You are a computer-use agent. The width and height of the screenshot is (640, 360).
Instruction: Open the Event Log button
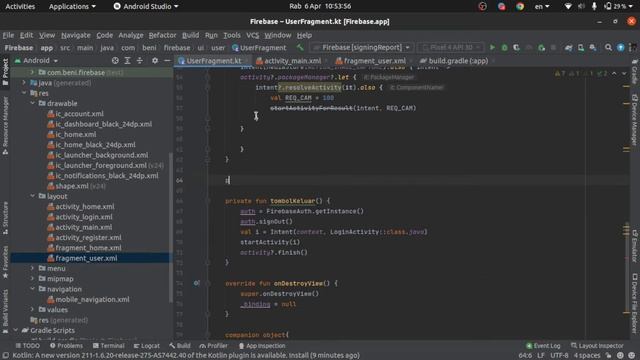click(543, 346)
